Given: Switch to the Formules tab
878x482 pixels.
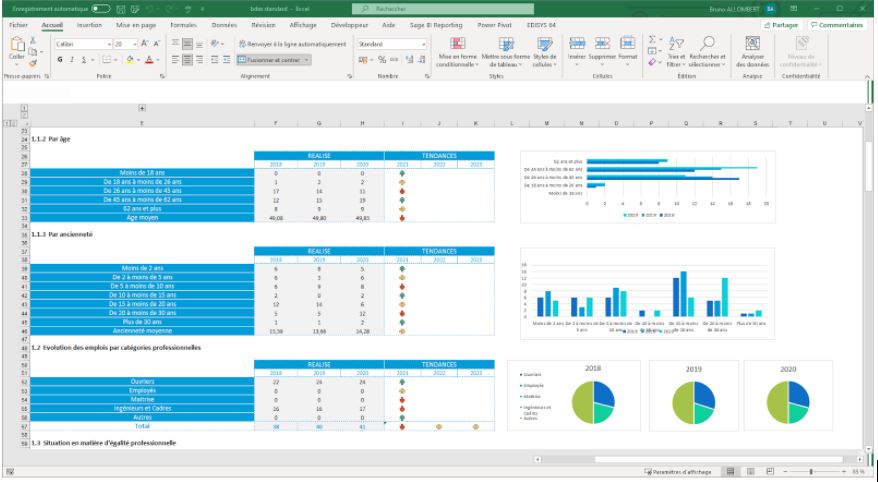Looking at the screenshot, I should click(x=184, y=25).
